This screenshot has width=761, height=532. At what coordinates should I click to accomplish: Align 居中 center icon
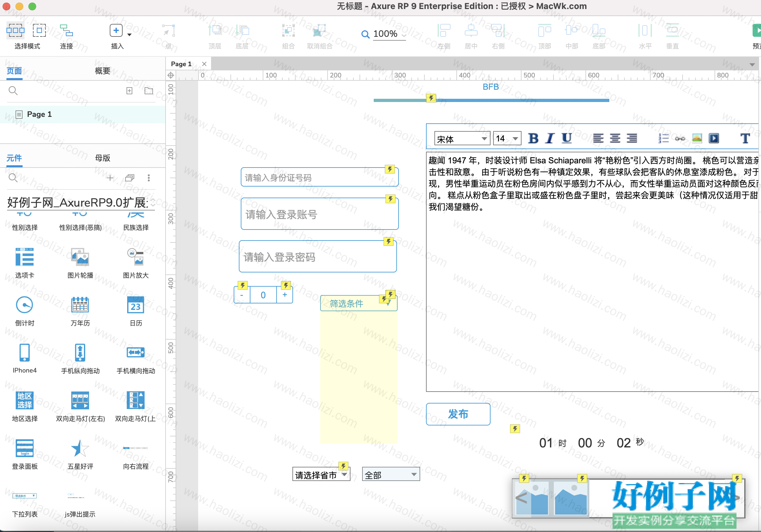471,30
